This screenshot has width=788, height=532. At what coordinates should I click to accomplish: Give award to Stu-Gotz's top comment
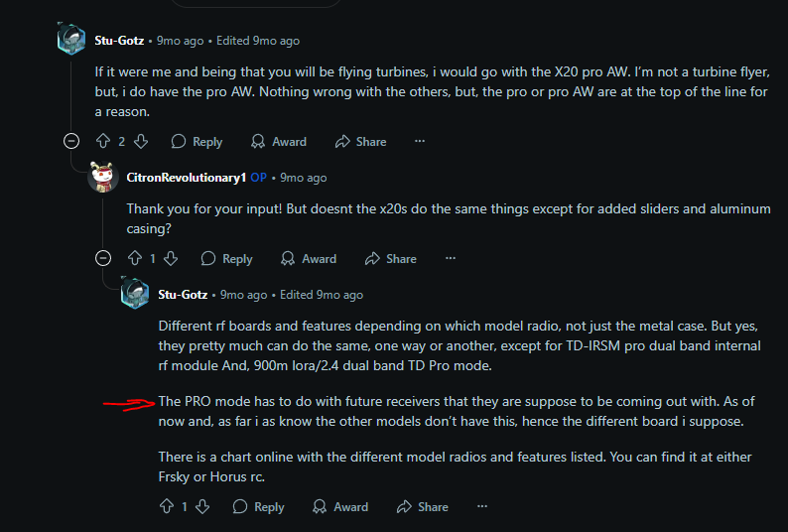(x=279, y=142)
